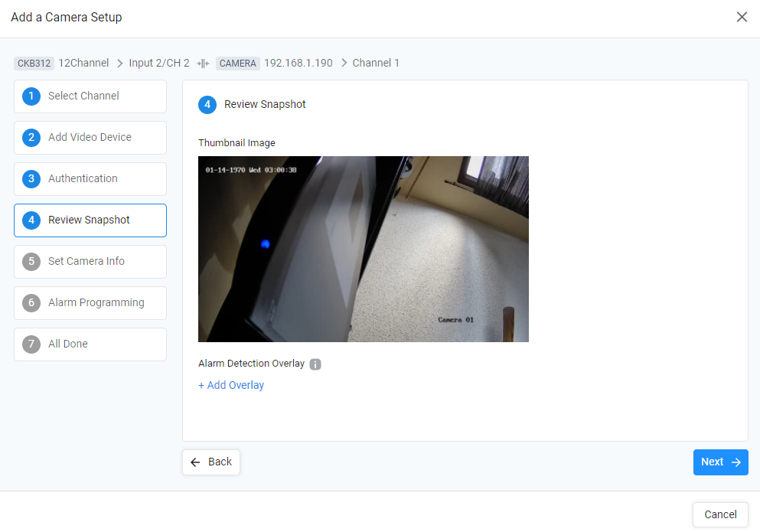
Task: Add a new alarm detection overlay
Action: pyautogui.click(x=231, y=385)
